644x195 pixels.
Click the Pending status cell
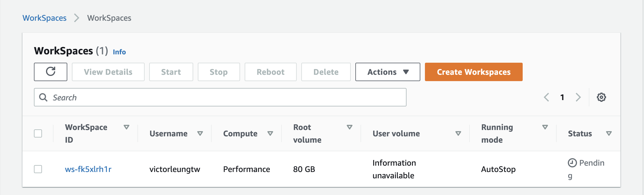tap(586, 169)
